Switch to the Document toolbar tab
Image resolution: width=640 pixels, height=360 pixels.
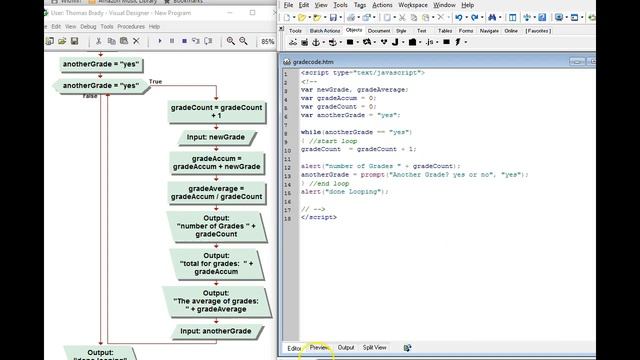[379, 31]
